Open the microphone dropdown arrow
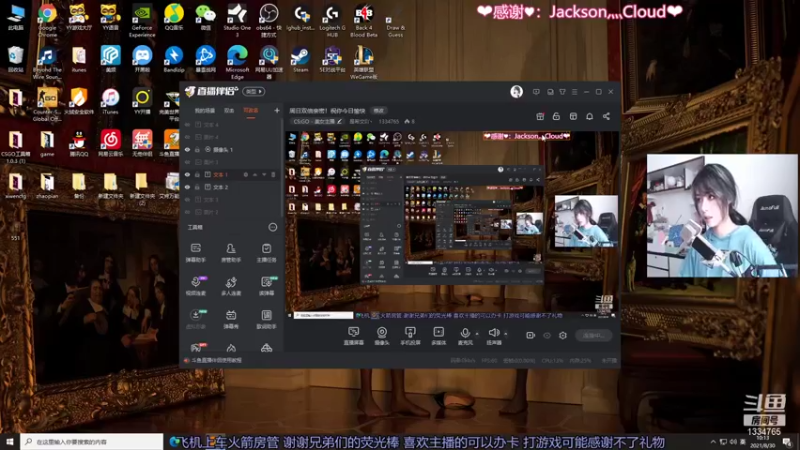 [x=477, y=334]
